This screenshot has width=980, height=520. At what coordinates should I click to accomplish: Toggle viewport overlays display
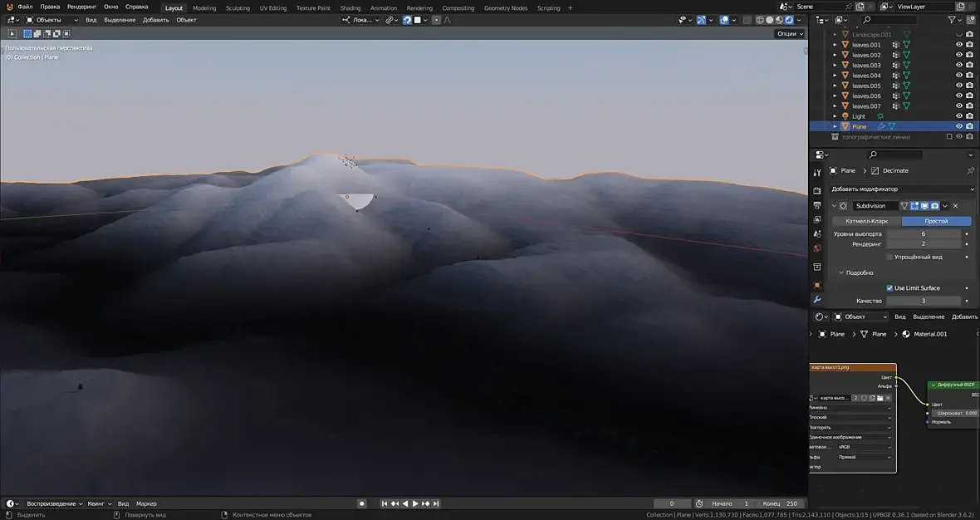coord(724,20)
